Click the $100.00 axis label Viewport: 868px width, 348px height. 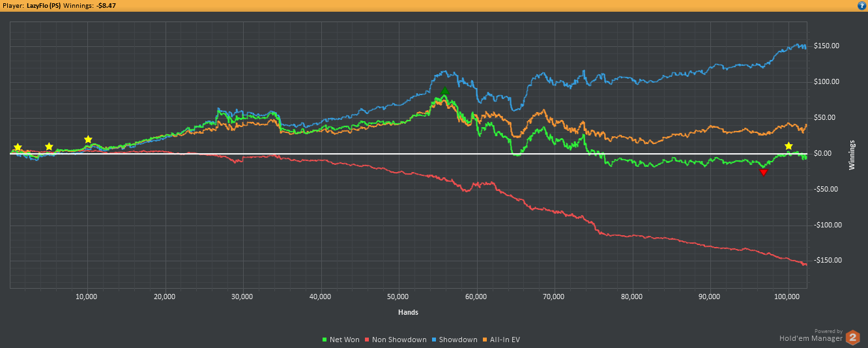[826, 82]
